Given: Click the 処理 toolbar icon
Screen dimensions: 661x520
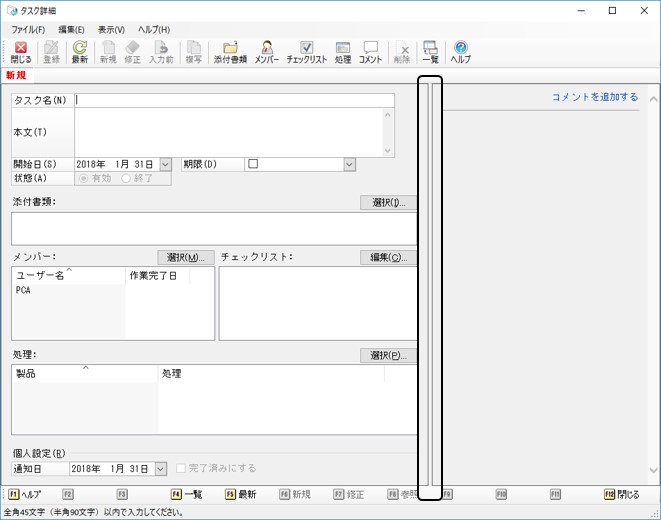Looking at the screenshot, I should point(343,53).
